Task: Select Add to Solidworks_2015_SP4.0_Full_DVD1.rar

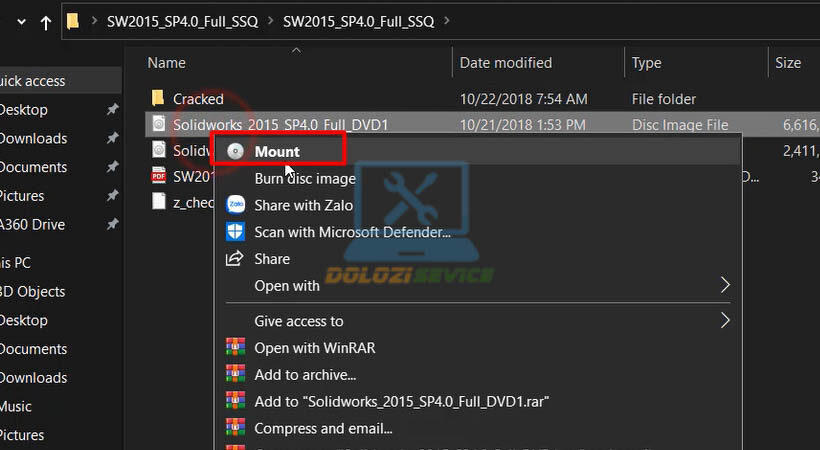Action: (x=402, y=401)
